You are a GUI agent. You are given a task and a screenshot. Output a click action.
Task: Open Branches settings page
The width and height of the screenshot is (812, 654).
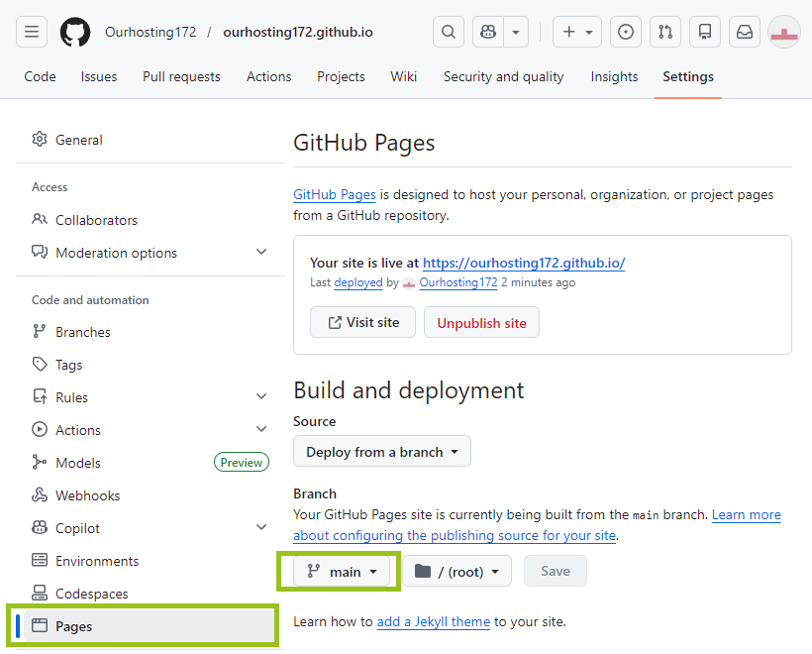[151, 332]
